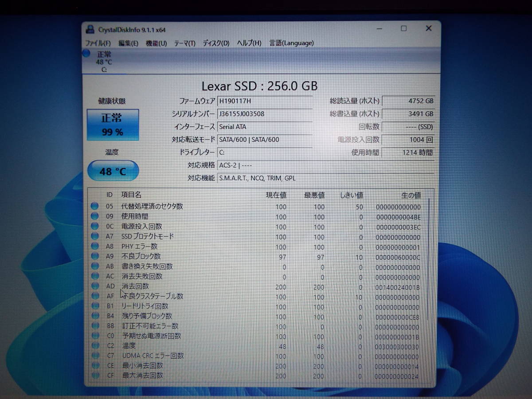Click the 生の値 column header
The height and width of the screenshot is (399, 532).
[411, 195]
